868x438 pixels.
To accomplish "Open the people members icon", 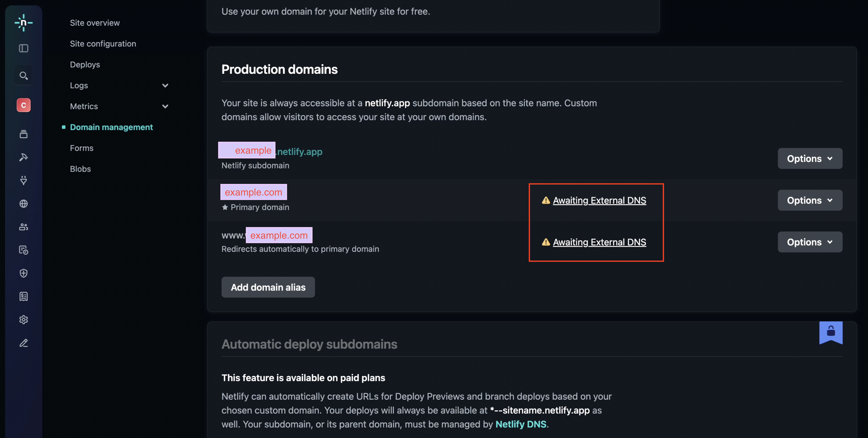I will coord(24,227).
